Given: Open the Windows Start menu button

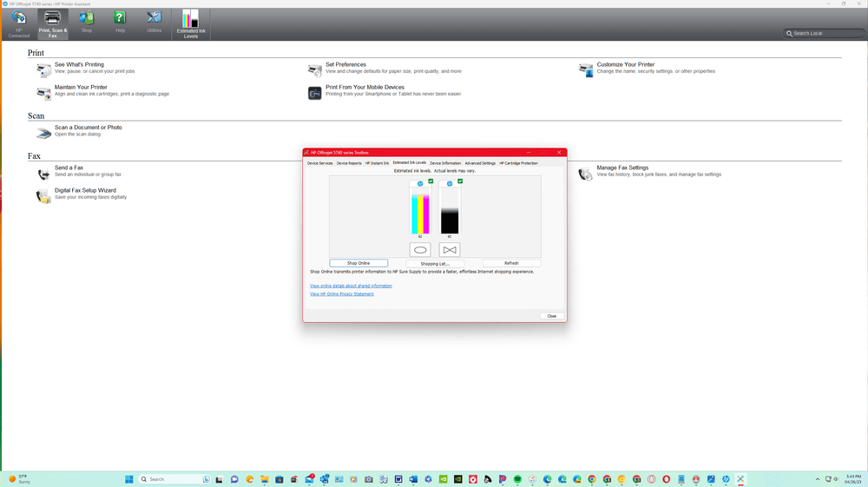Looking at the screenshot, I should [128, 479].
